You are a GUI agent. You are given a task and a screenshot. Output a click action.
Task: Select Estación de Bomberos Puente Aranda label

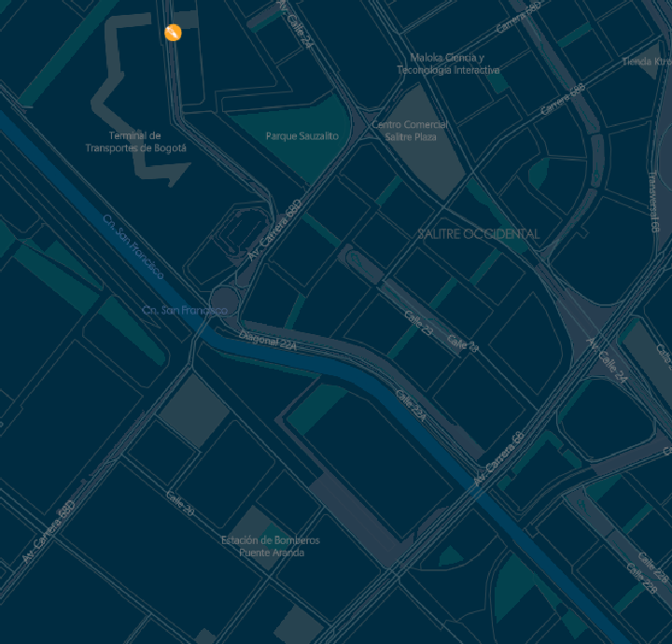[x=271, y=546]
